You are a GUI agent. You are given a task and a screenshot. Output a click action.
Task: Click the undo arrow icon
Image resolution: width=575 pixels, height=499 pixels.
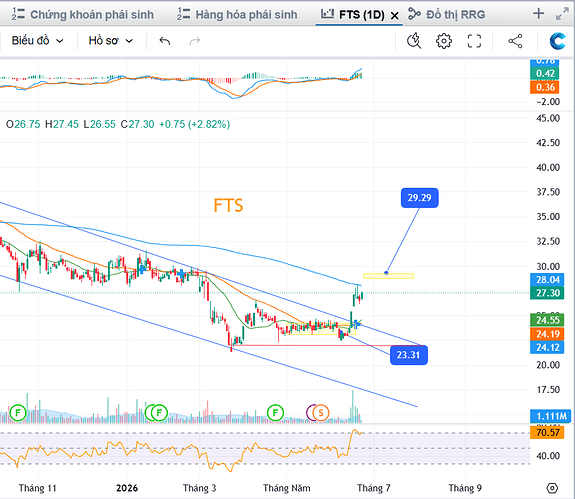[165, 41]
